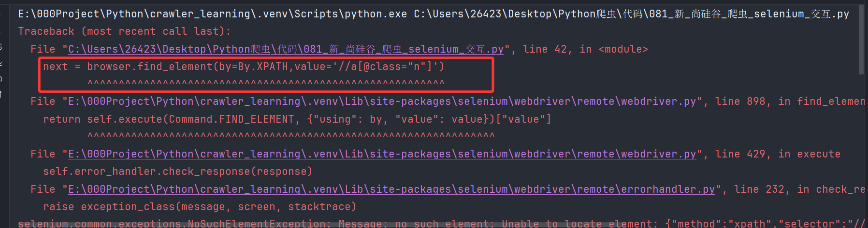Image resolution: width=868 pixels, height=228 pixels.
Task: Open webdriver.py link at line 898
Action: (382, 101)
